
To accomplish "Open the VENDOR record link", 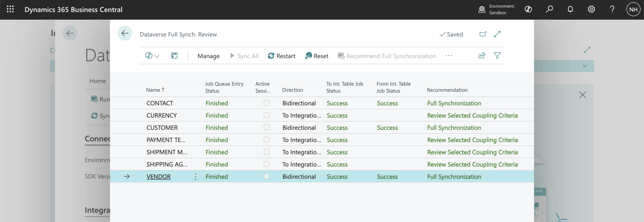I will pos(159,177).
